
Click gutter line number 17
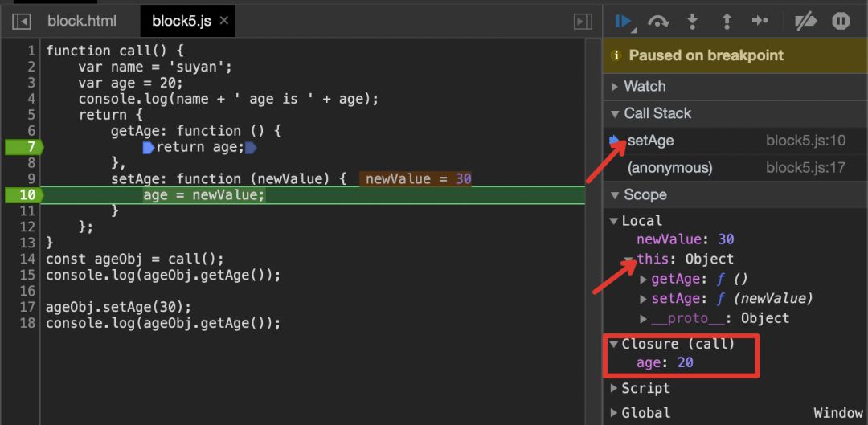tap(27, 307)
